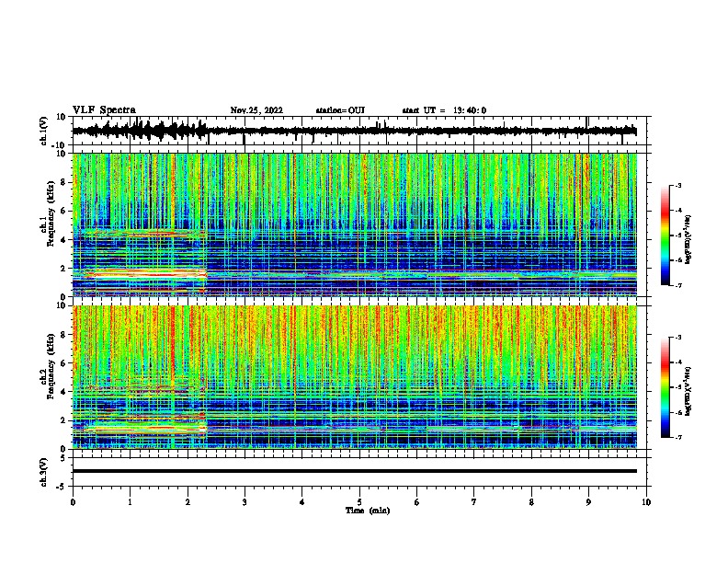The width and height of the screenshot is (728, 563).
Task: Click the "8" kHz tick on ch.1 spectrogram axis
Action: [x=64, y=182]
